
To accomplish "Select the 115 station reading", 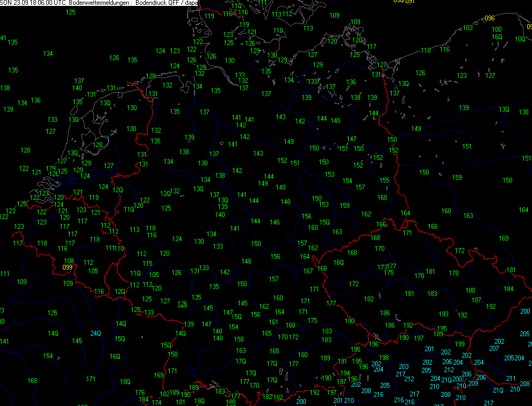I will (x=147, y=264).
